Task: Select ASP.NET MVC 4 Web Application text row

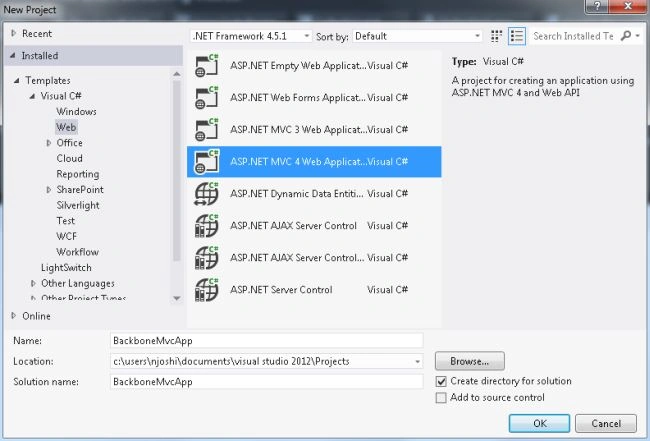Action: coord(314,162)
